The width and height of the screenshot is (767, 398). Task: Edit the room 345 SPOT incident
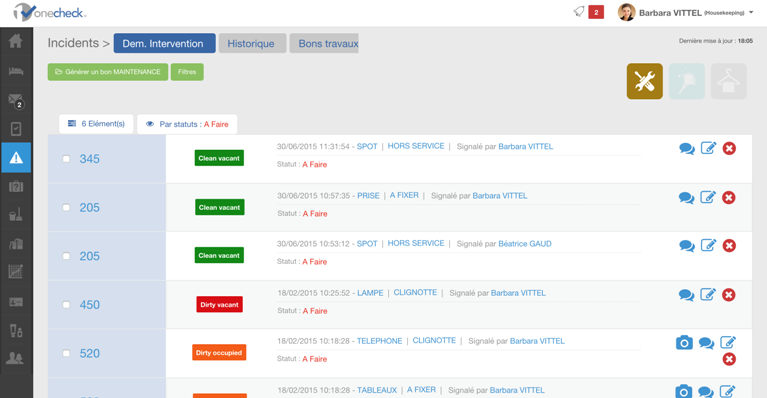pyautogui.click(x=708, y=148)
